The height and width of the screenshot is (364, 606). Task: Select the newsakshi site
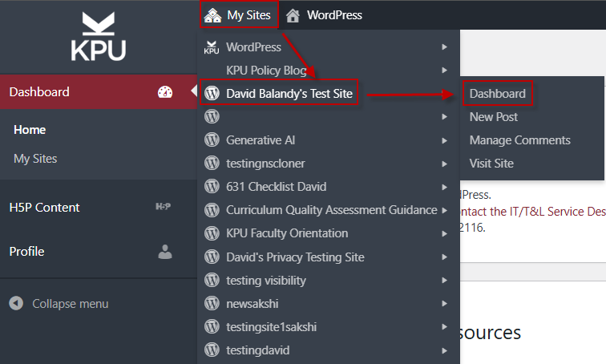pos(252,304)
